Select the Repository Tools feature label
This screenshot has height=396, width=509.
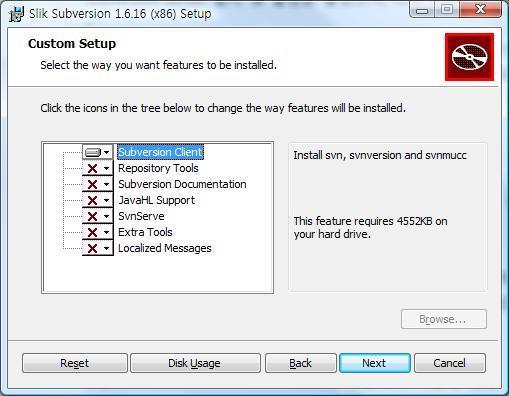(x=158, y=168)
